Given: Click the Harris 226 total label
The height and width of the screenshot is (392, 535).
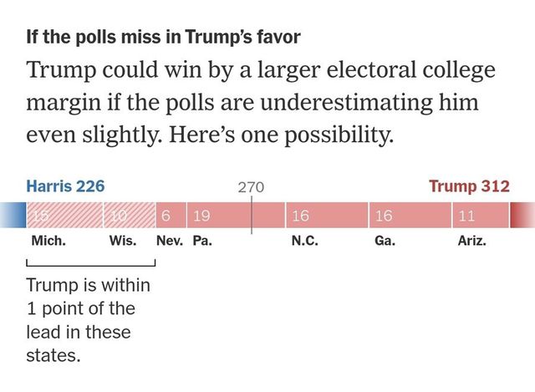Looking at the screenshot, I should pyautogui.click(x=65, y=186).
